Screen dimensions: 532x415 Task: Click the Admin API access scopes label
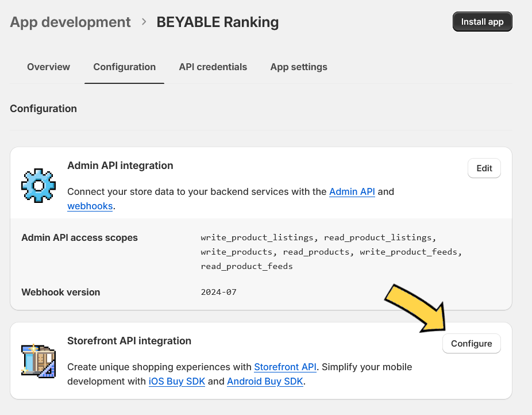tap(79, 237)
